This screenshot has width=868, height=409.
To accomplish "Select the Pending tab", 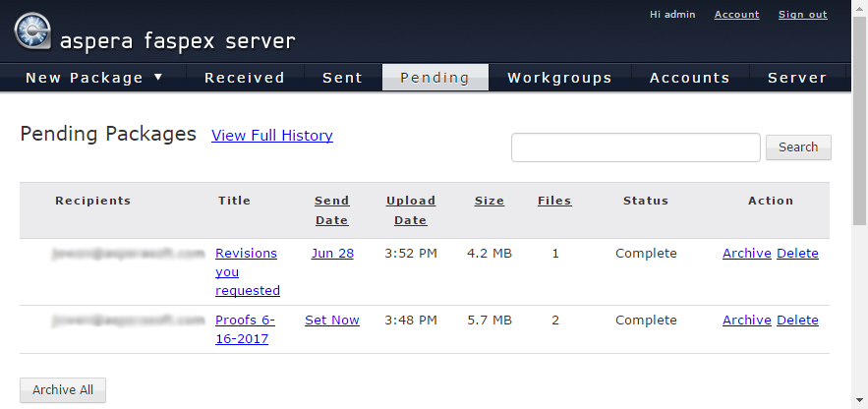I will (x=434, y=78).
